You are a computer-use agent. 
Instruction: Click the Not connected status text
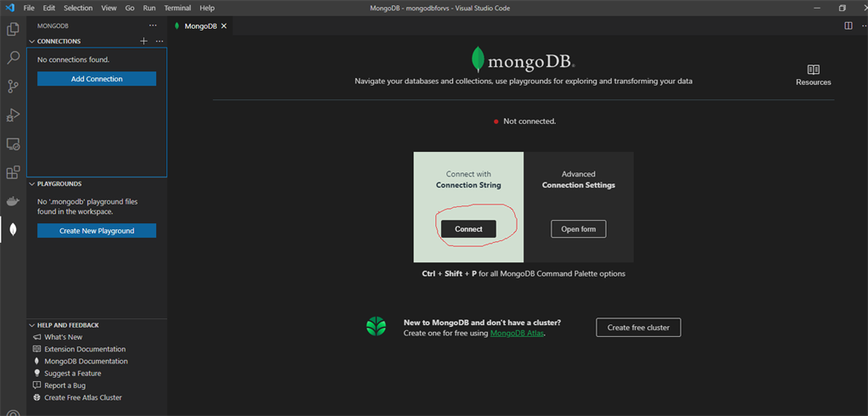(529, 121)
